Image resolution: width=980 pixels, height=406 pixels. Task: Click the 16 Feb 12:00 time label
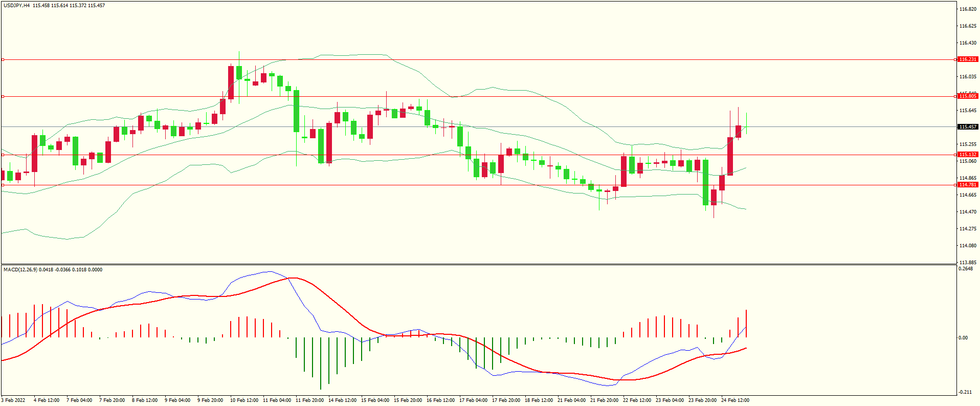(440, 400)
